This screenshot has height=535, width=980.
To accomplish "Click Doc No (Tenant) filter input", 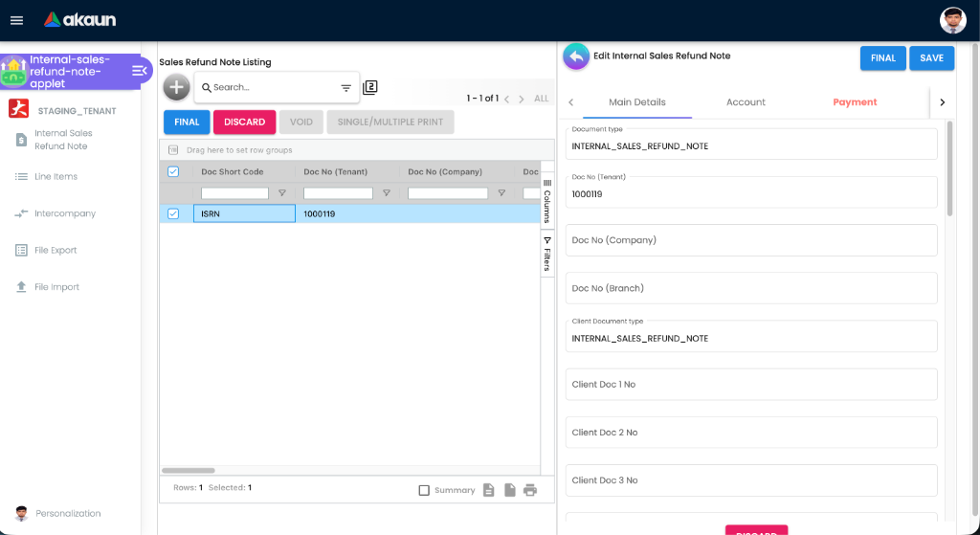I will click(338, 193).
